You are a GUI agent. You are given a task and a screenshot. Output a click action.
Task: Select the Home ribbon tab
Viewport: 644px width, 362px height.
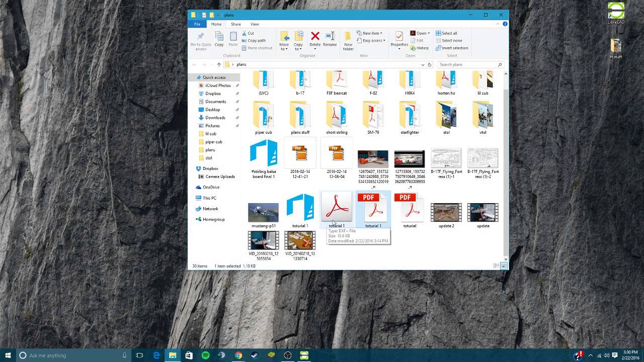pos(216,24)
